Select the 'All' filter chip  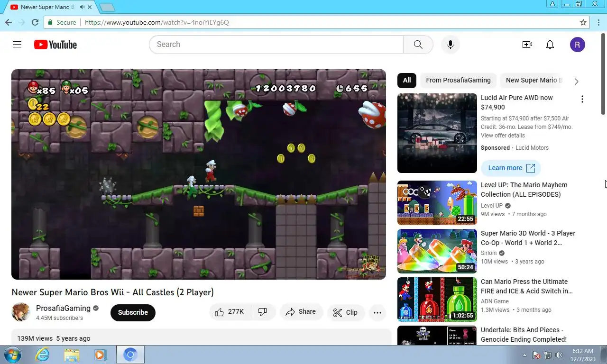pyautogui.click(x=407, y=80)
